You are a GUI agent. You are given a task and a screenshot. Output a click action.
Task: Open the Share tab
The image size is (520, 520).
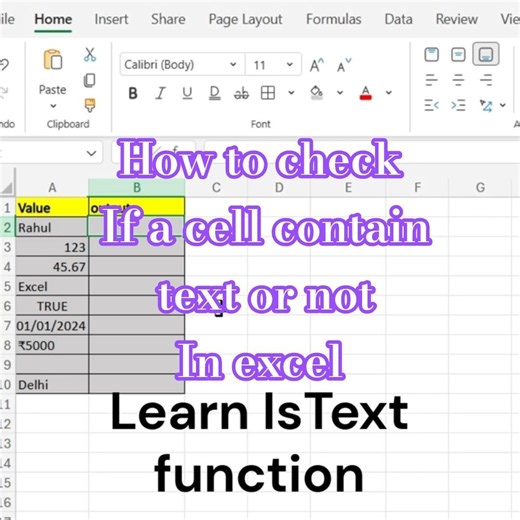[168, 19]
